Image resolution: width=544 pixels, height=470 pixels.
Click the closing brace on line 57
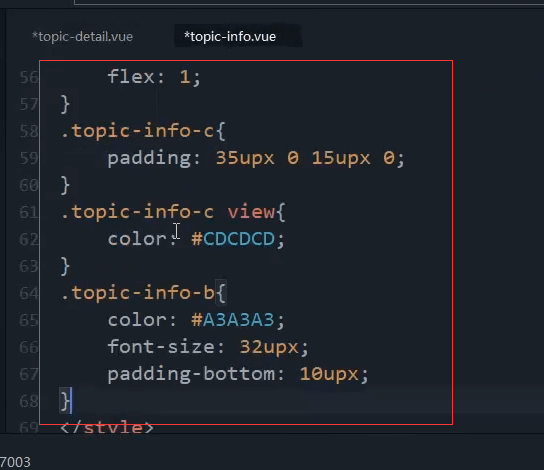pos(65,104)
